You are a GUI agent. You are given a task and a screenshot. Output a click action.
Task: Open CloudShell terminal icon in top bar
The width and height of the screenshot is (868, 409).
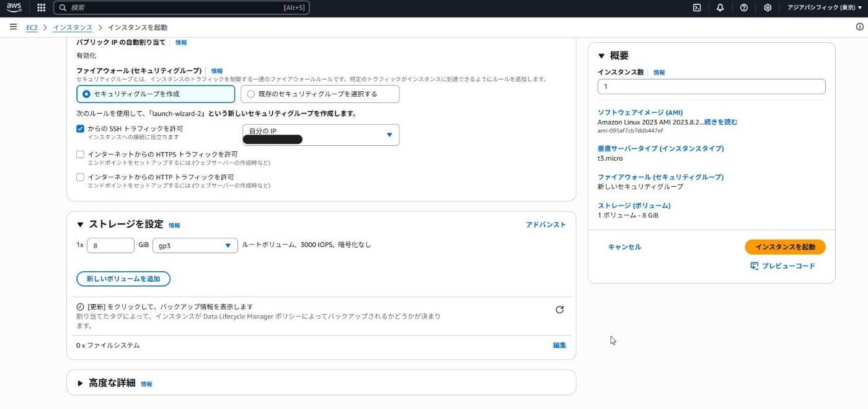[x=697, y=7]
